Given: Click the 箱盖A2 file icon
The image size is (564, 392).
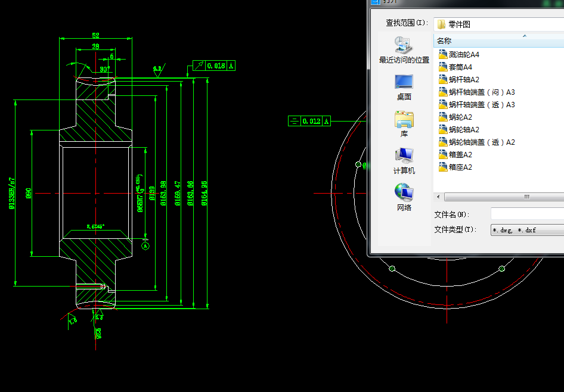Looking at the screenshot, I should tap(443, 155).
